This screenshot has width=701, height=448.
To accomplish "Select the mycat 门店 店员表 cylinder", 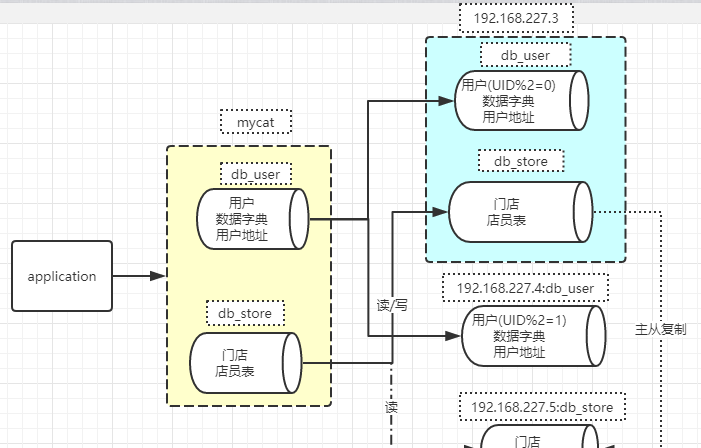I will click(245, 363).
